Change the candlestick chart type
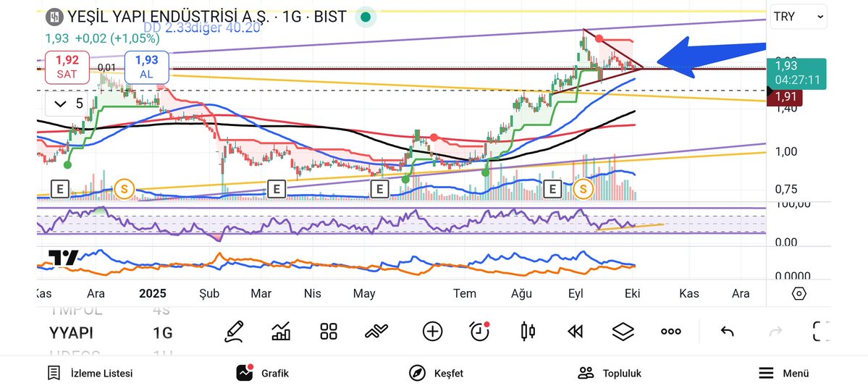 pyautogui.click(x=528, y=332)
